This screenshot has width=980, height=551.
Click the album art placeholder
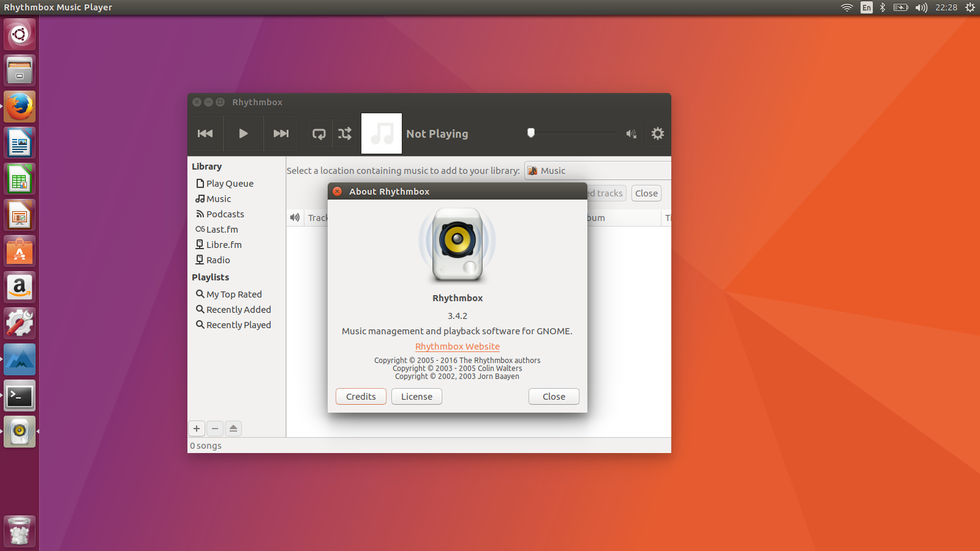click(382, 133)
